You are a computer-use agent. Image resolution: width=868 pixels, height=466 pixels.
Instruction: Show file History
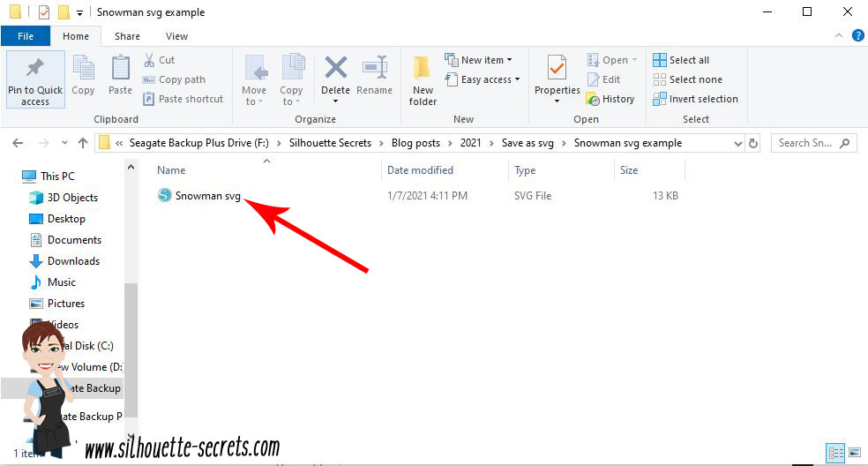point(610,99)
